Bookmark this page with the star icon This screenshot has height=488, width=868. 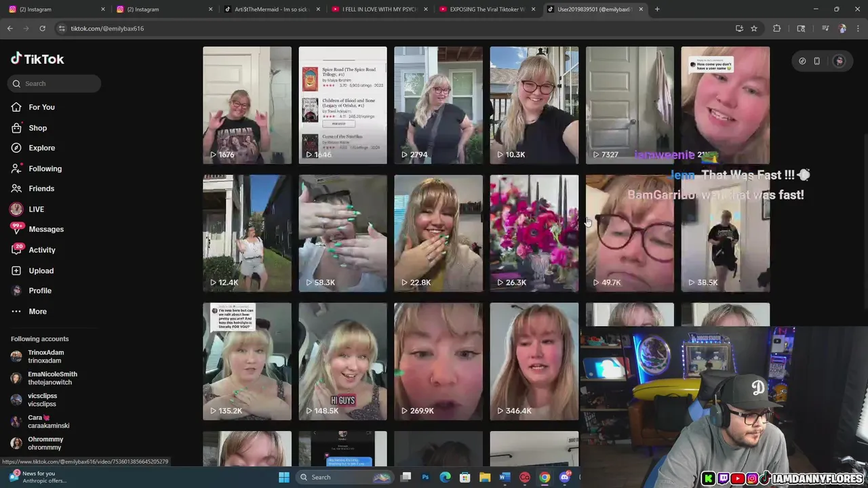click(754, 28)
